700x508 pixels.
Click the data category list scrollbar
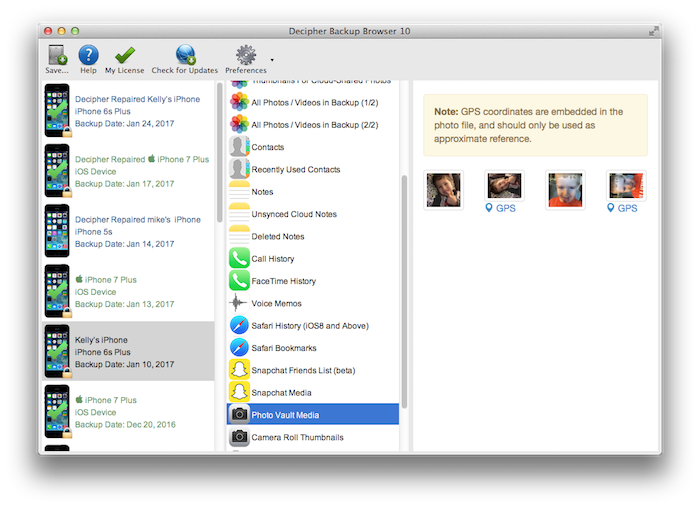pos(404,291)
